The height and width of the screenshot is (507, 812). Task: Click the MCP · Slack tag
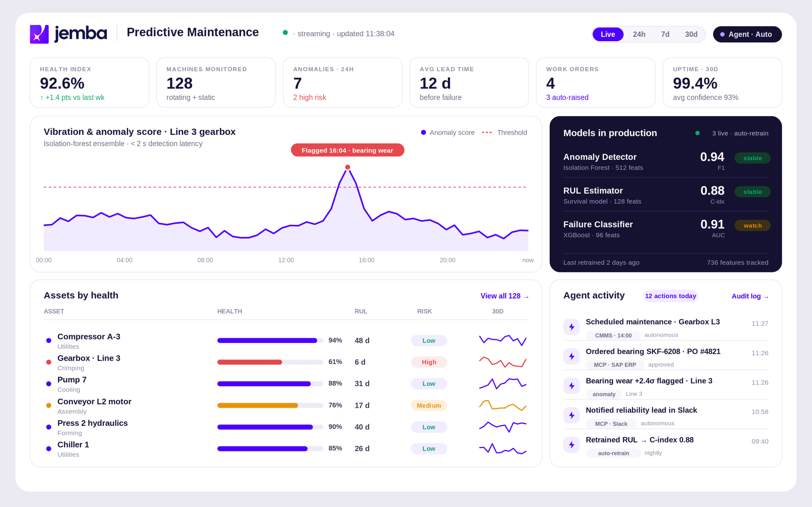[x=611, y=424]
